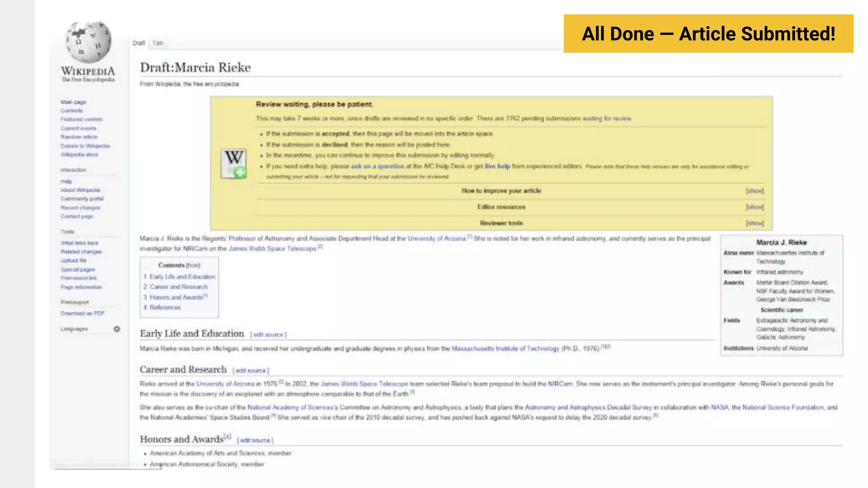This screenshot has height=488, width=868.
Task: Click live help link
Action: (498, 166)
